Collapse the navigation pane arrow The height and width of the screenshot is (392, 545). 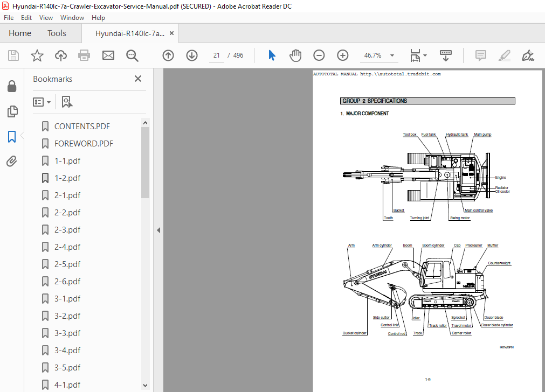pos(158,230)
